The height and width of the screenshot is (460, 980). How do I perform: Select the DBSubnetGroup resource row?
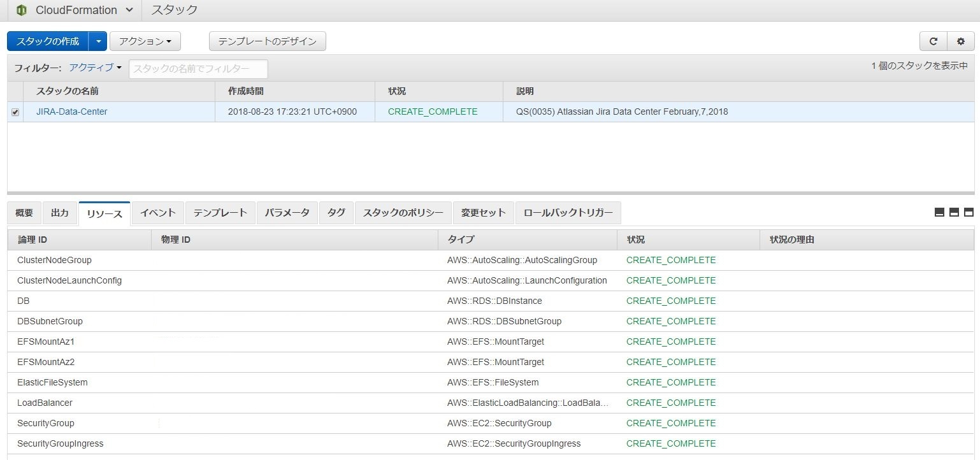click(491, 321)
